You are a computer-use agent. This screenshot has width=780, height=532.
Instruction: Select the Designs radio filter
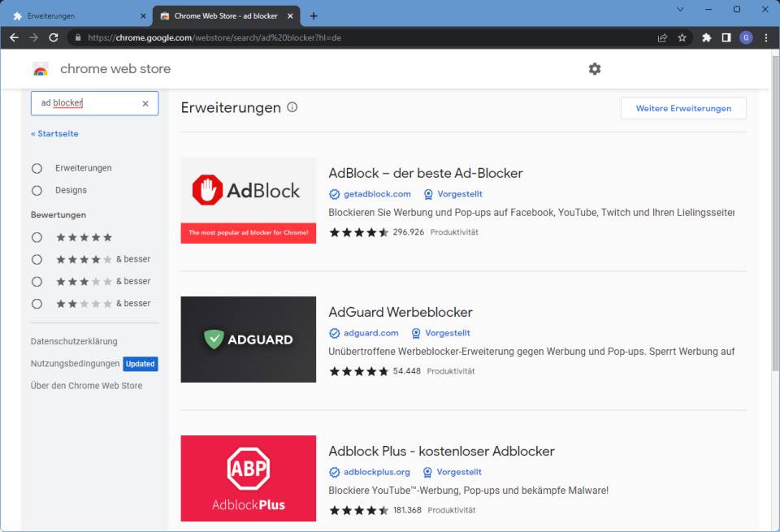point(37,190)
